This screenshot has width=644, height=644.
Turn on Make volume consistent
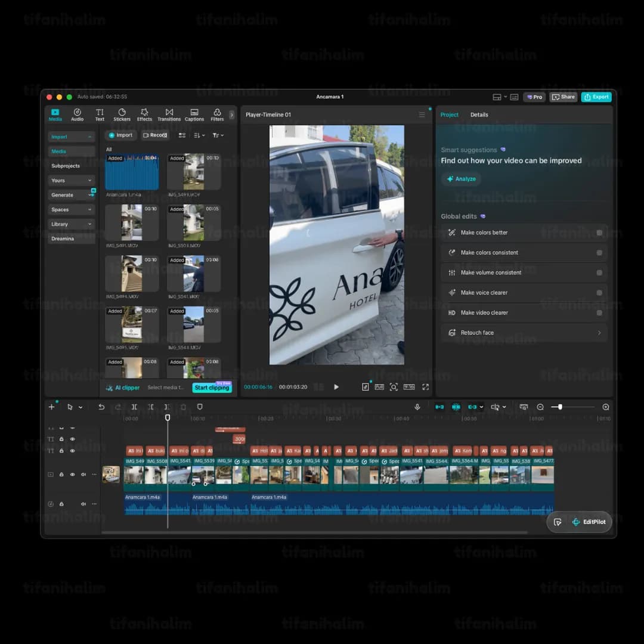[599, 273]
